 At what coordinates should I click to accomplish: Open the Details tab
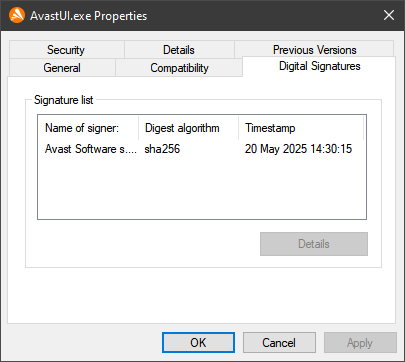coord(179,50)
